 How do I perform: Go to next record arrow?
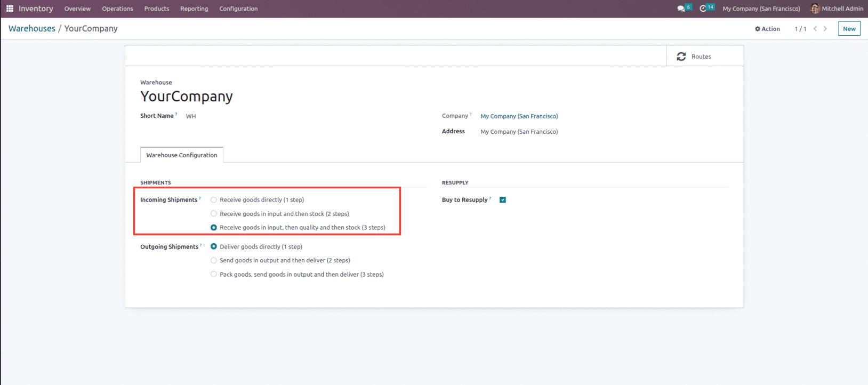point(825,29)
